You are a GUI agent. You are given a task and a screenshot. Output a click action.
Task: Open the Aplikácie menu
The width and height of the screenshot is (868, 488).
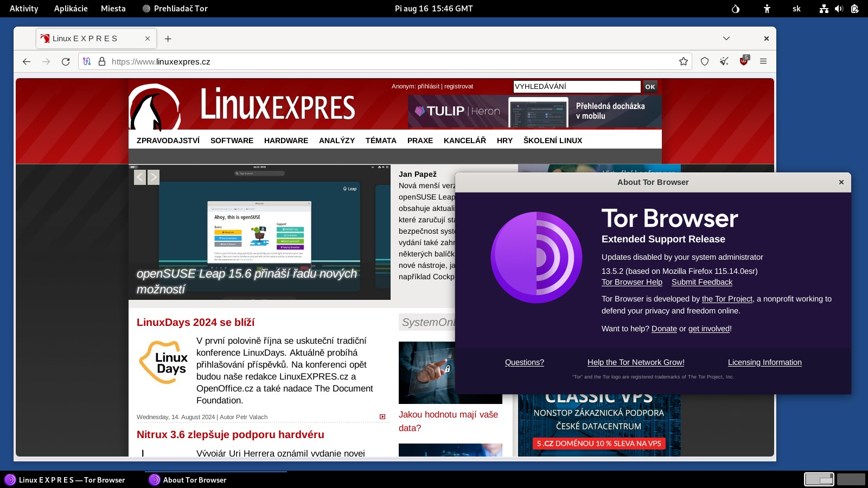[x=71, y=9]
